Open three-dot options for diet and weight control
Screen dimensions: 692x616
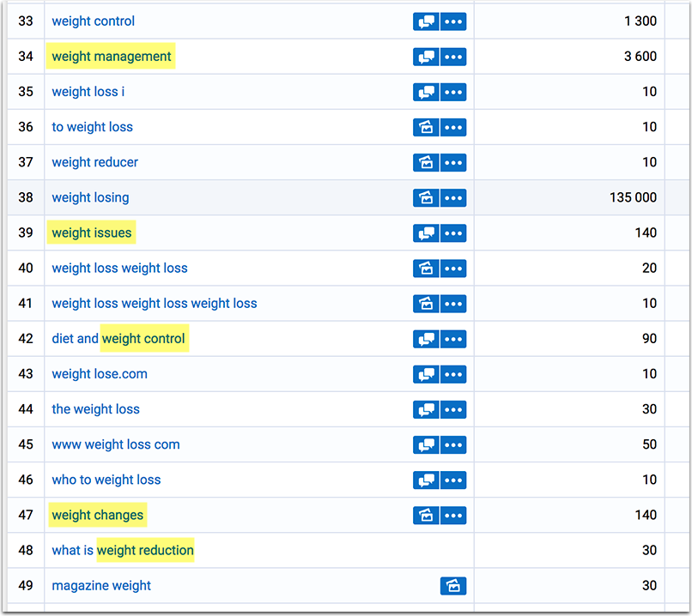453,339
